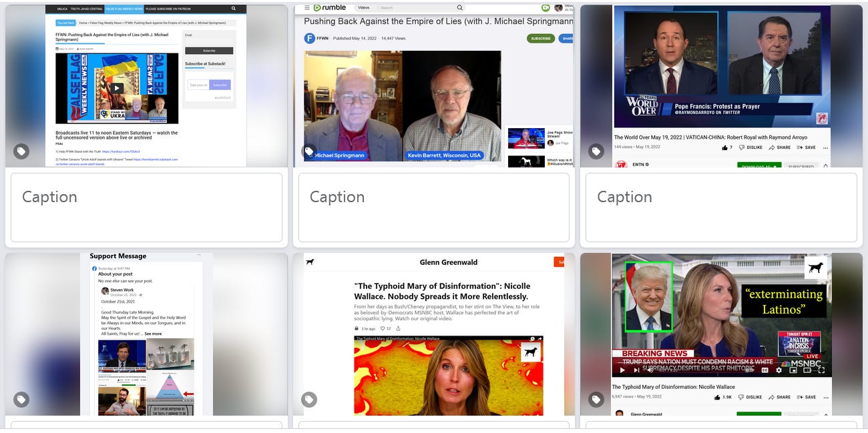Click SAVE on the Typhoid Mary video
This screenshot has height=433, width=868.
point(806,397)
